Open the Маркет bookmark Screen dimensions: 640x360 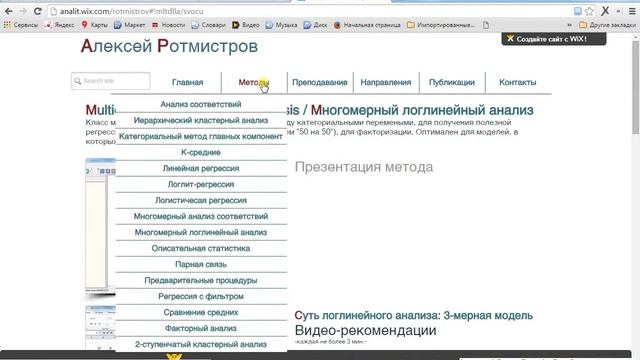point(129,25)
